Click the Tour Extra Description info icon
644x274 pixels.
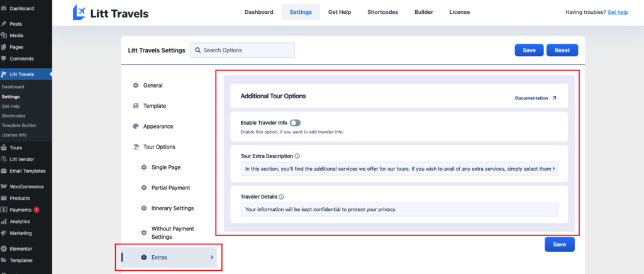click(x=297, y=156)
